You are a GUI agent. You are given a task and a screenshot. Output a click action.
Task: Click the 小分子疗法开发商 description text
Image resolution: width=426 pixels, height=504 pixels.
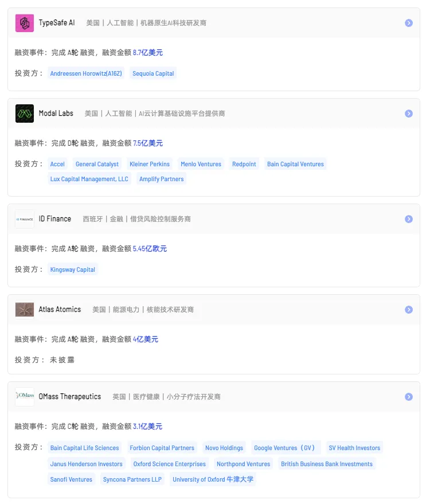pyautogui.click(x=194, y=397)
